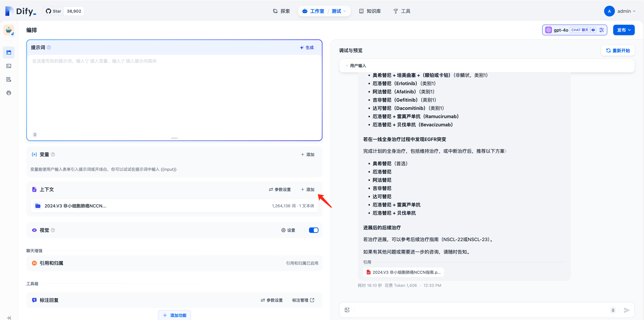The width and height of the screenshot is (644, 320).
Task: Click the Token 1,406 cost text
Action: tap(401, 285)
